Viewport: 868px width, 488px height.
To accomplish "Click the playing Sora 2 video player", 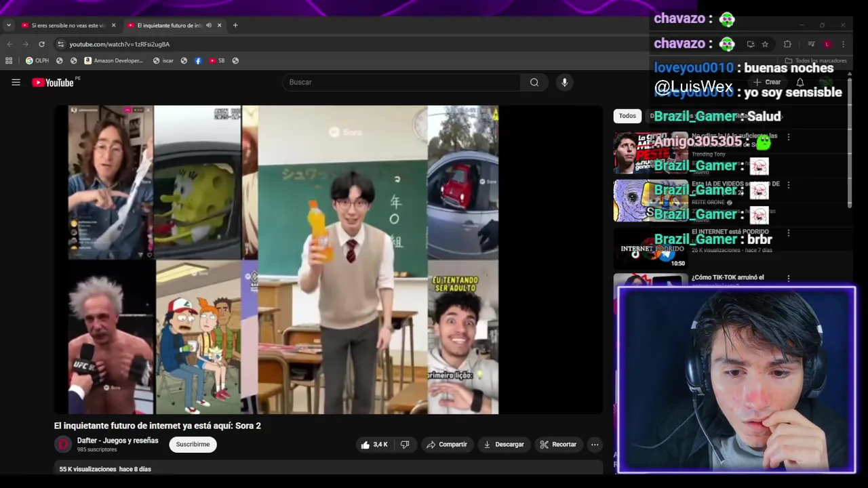I will 328,260.
